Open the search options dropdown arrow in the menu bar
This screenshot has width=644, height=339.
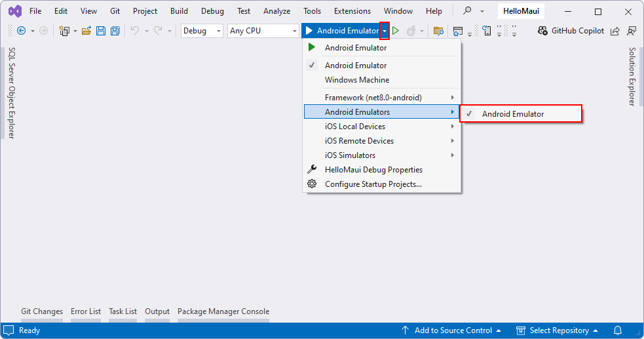(482, 11)
